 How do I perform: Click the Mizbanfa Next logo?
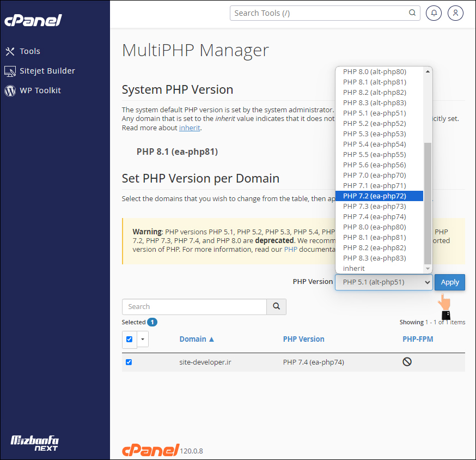point(35,443)
